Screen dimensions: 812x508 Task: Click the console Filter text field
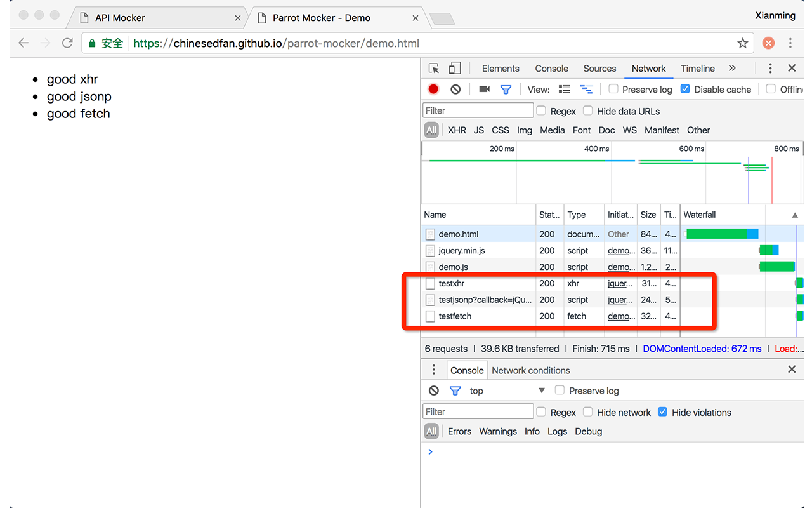click(478, 411)
